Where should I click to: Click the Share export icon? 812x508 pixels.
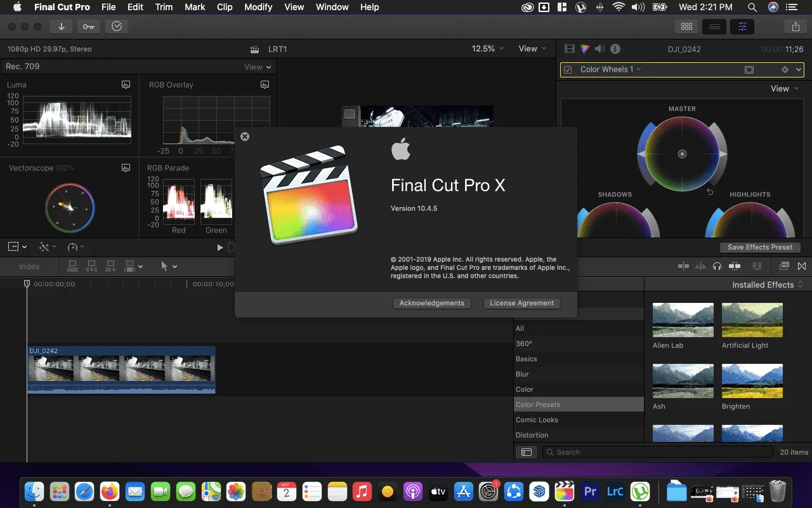pos(796,27)
